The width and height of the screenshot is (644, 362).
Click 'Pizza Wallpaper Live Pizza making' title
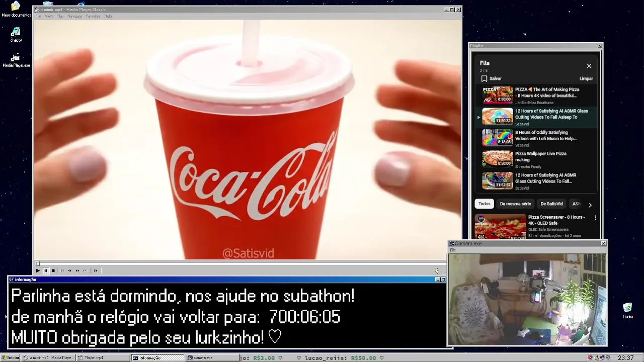coord(541,157)
